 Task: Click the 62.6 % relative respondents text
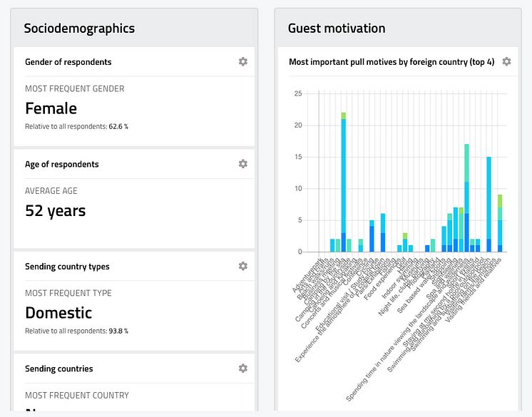coord(118,126)
